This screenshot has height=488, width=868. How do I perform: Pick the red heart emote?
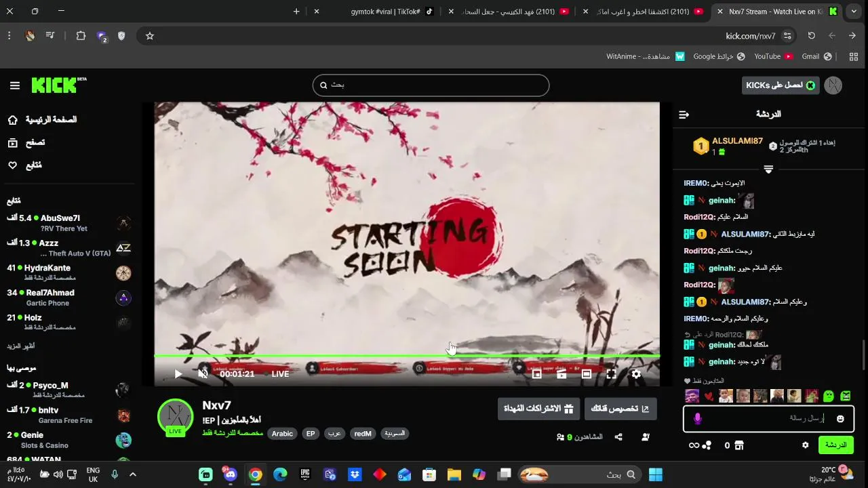pos(709,396)
